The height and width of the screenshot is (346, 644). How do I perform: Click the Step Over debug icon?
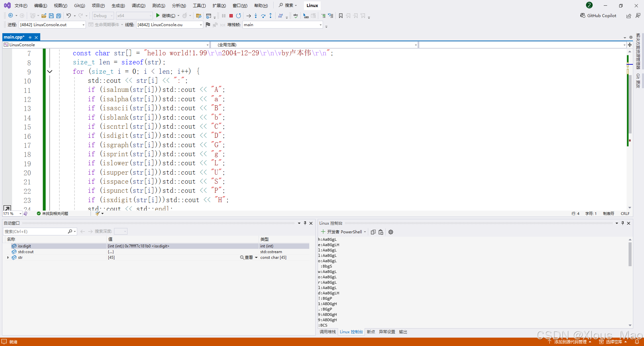(263, 16)
